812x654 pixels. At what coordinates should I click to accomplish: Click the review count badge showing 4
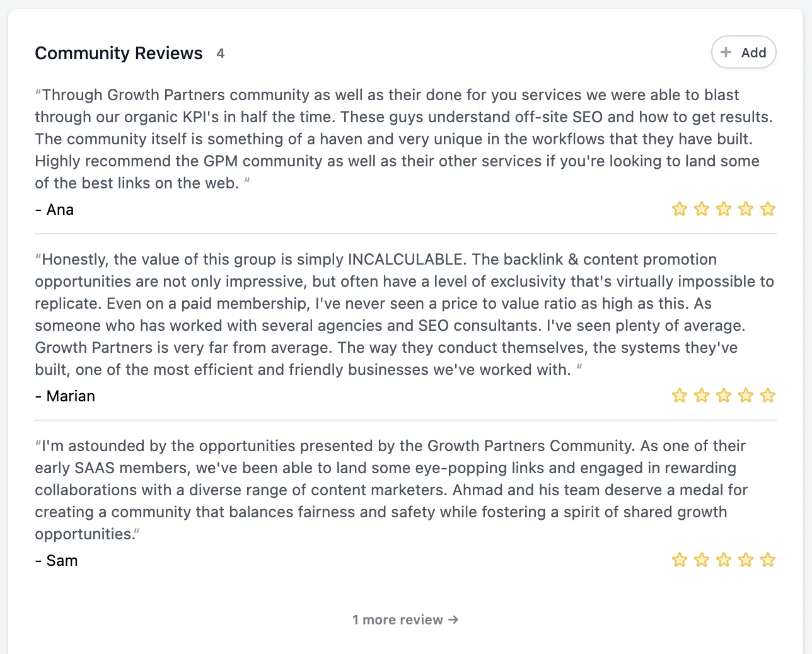click(220, 54)
